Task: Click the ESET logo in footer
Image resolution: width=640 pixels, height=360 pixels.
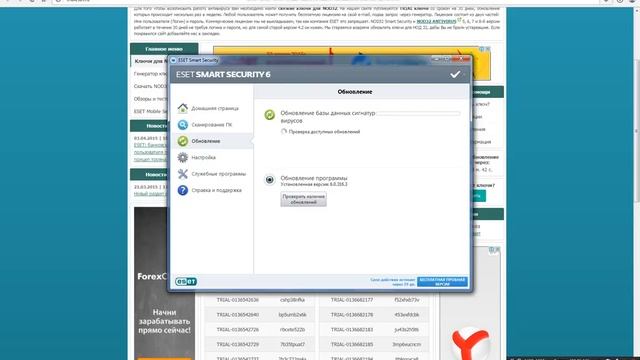Action: [186, 282]
